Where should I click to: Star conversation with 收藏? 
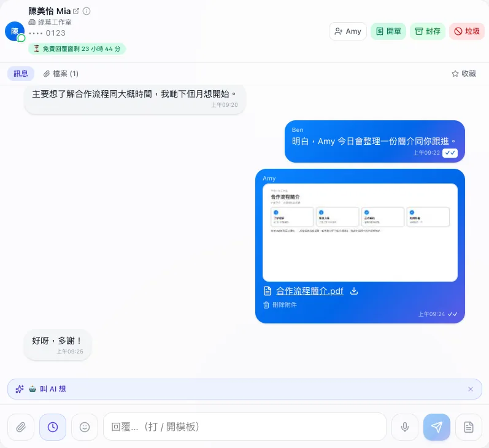point(464,74)
